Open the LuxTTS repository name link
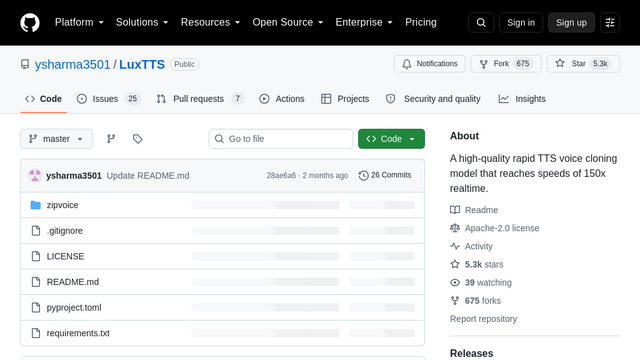This screenshot has width=640, height=360. [142, 64]
